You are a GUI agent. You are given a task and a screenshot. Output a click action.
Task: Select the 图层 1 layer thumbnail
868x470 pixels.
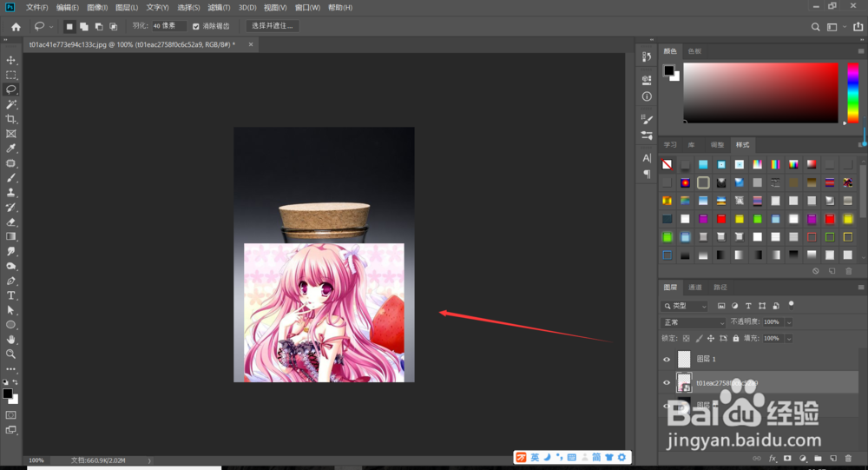684,359
